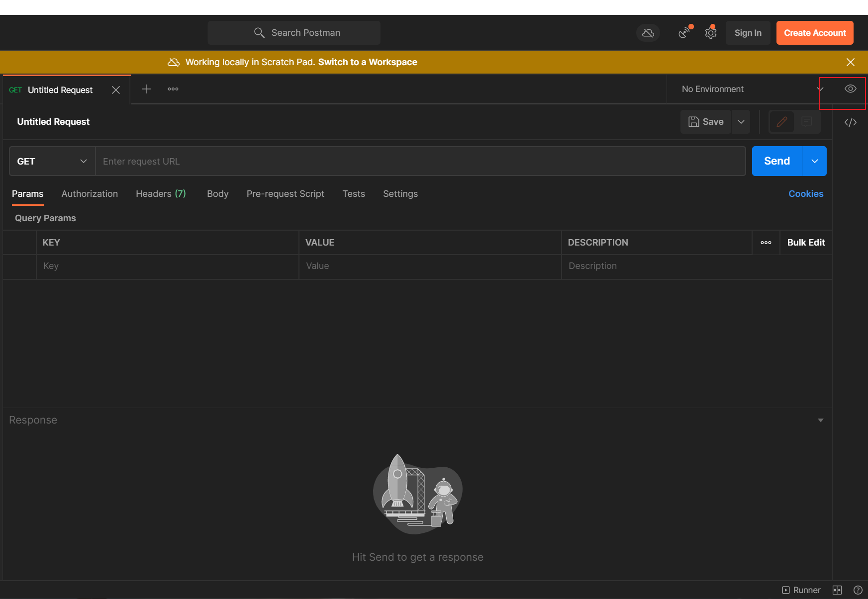868x599 pixels.
Task: Click the Save floppy disk icon
Action: 694,122
